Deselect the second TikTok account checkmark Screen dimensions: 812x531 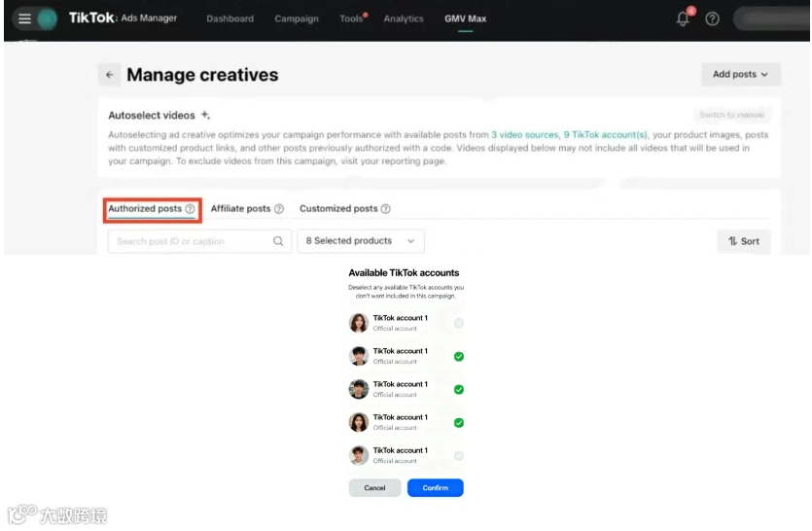[459, 356]
